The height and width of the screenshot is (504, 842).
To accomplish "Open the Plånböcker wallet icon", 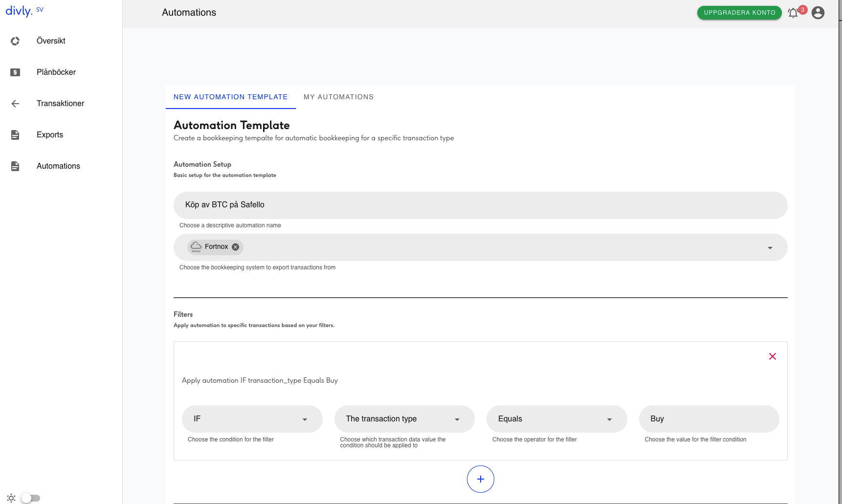I will coord(15,72).
